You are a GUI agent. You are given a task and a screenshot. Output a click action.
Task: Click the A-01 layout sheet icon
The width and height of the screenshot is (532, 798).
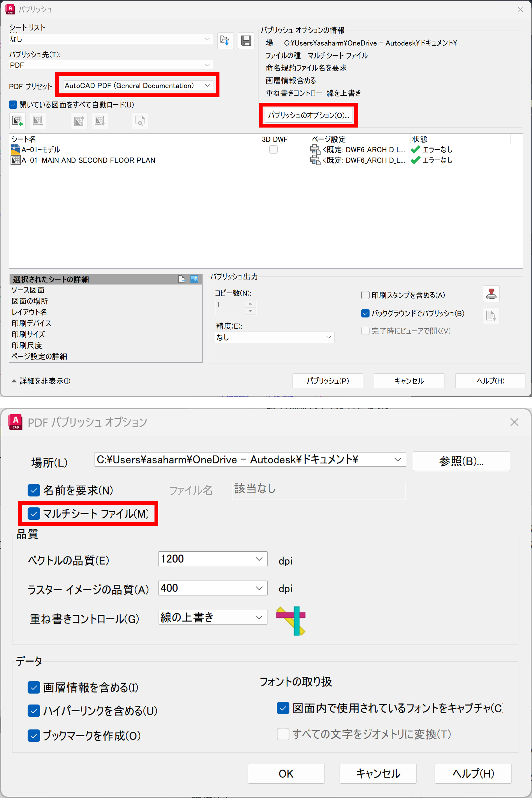pos(16,160)
